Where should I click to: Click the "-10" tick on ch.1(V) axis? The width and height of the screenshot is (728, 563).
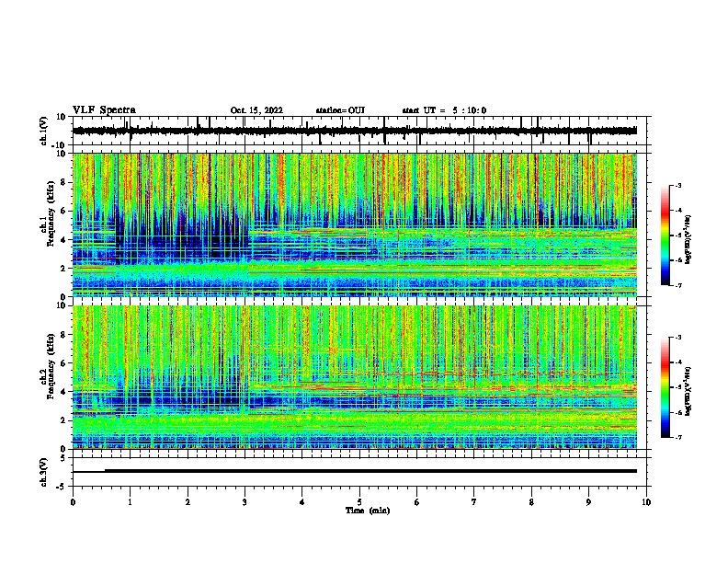pyautogui.click(x=59, y=145)
